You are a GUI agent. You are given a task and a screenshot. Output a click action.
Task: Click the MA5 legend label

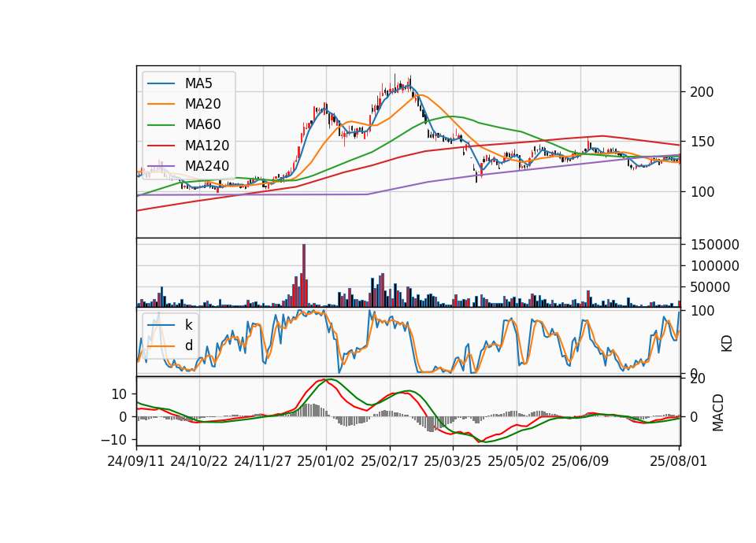tap(198, 83)
